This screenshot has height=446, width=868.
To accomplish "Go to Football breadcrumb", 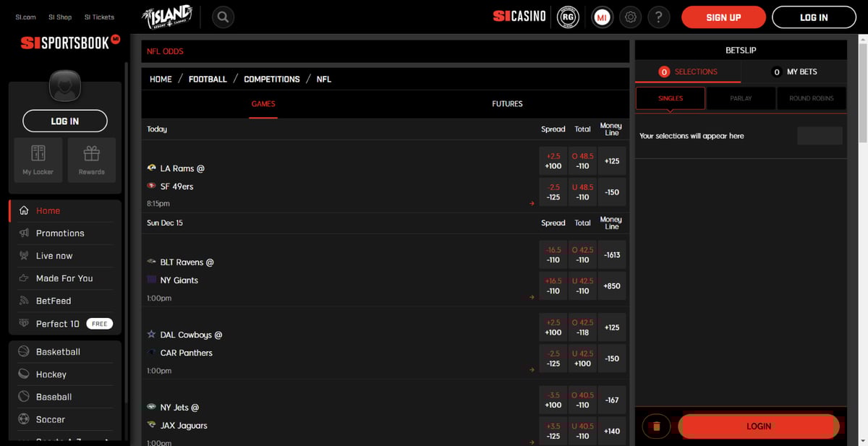I will click(208, 80).
